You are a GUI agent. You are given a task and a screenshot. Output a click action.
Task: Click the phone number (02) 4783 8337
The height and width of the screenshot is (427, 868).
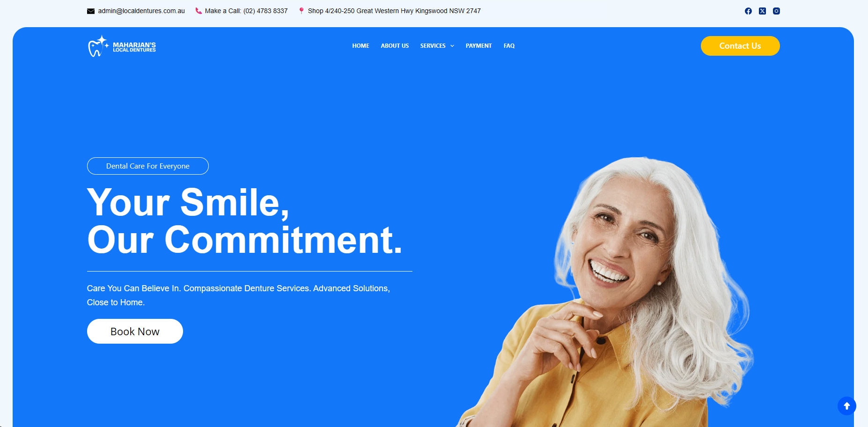[265, 11]
